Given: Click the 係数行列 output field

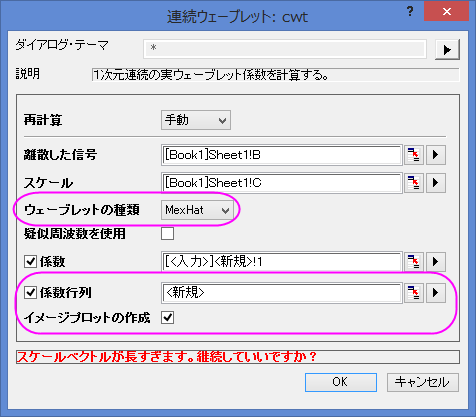Looking at the screenshot, I should tap(282, 293).
